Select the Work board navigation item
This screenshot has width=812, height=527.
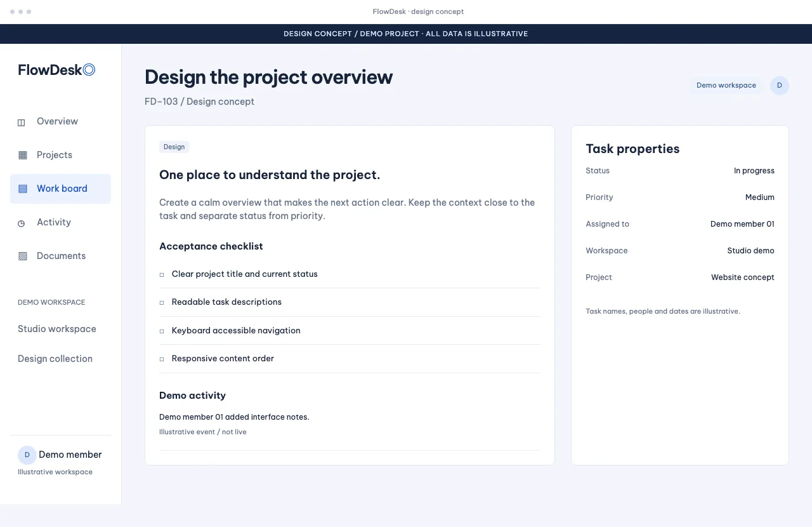[60, 189]
